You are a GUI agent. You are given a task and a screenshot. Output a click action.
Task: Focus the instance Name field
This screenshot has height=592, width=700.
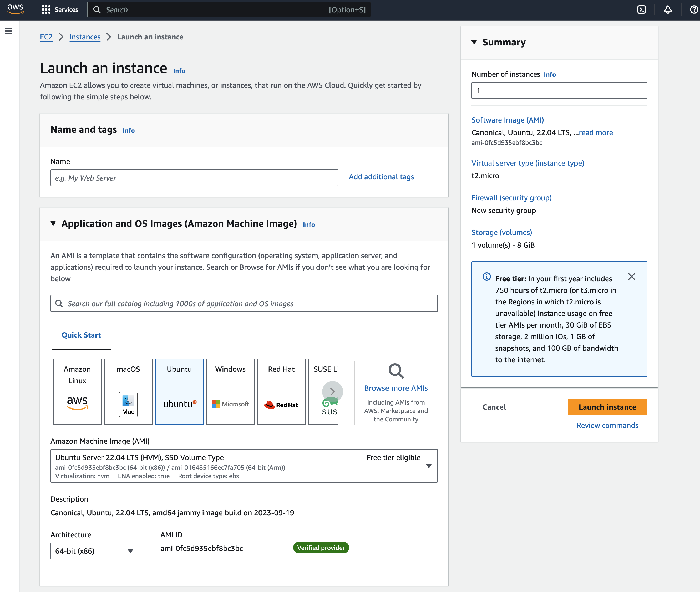coord(194,178)
